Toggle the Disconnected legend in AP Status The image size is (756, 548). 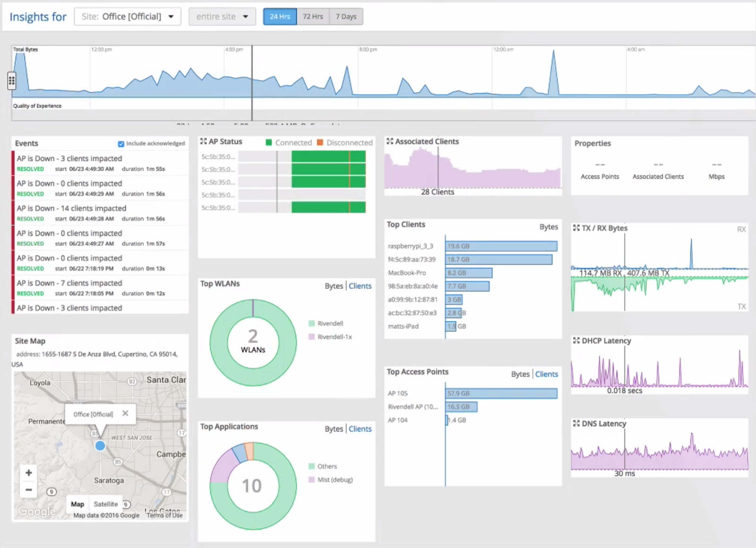pyautogui.click(x=345, y=142)
